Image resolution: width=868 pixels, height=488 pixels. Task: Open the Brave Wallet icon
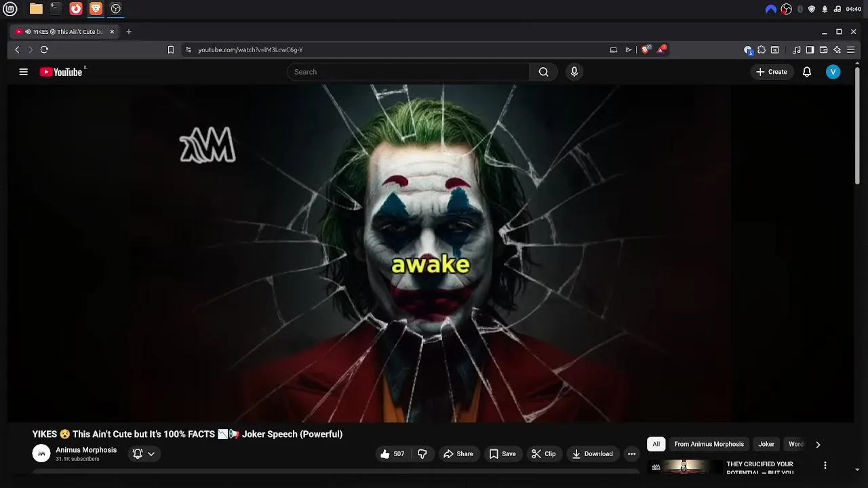click(x=823, y=49)
